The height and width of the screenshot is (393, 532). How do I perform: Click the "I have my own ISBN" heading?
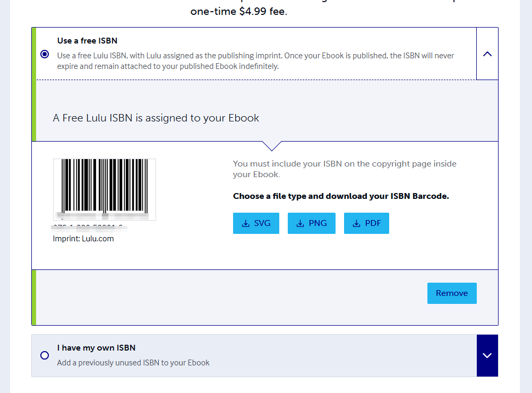click(96, 348)
